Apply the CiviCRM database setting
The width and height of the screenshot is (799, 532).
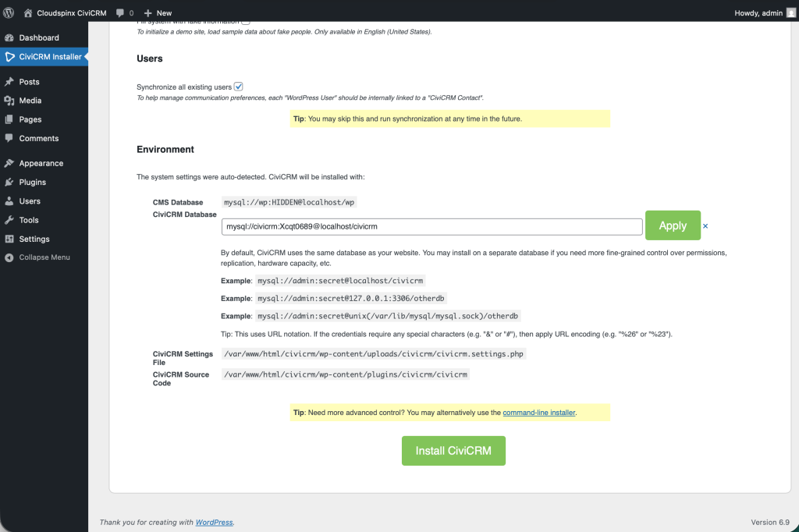click(x=673, y=225)
